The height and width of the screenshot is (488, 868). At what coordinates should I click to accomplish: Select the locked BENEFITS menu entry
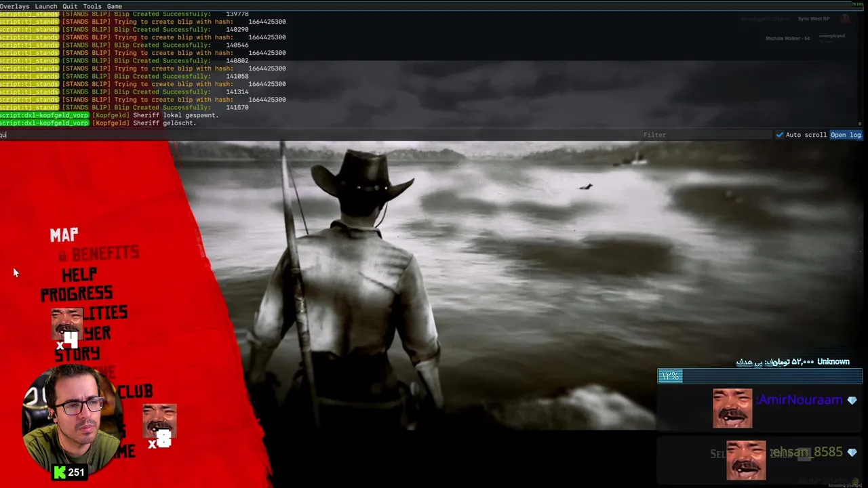pyautogui.click(x=105, y=254)
